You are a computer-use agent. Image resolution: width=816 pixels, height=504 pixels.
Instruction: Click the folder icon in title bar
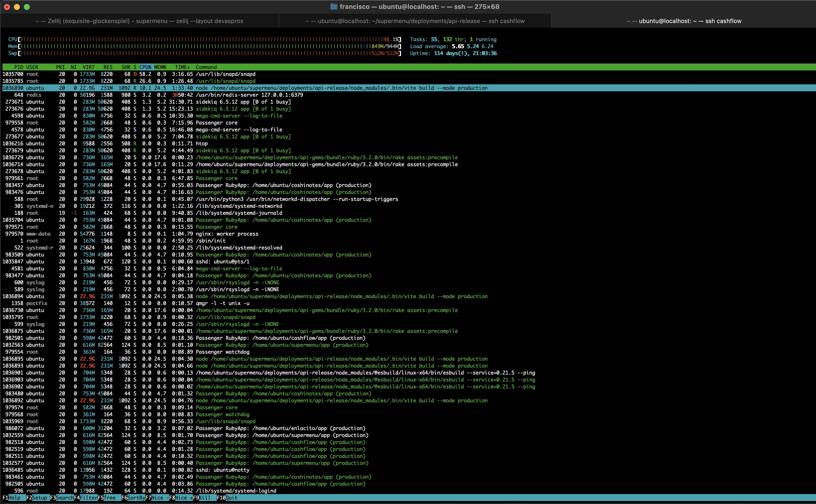[x=333, y=7]
